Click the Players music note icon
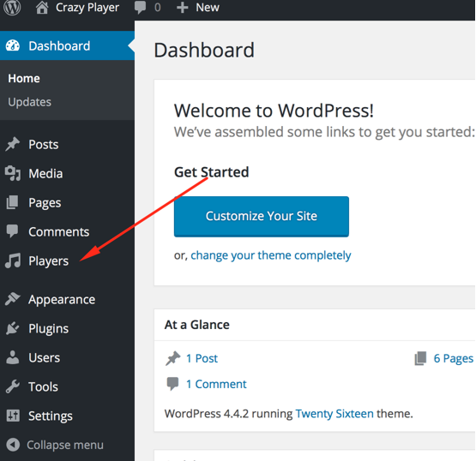The image size is (476, 461). (x=13, y=260)
